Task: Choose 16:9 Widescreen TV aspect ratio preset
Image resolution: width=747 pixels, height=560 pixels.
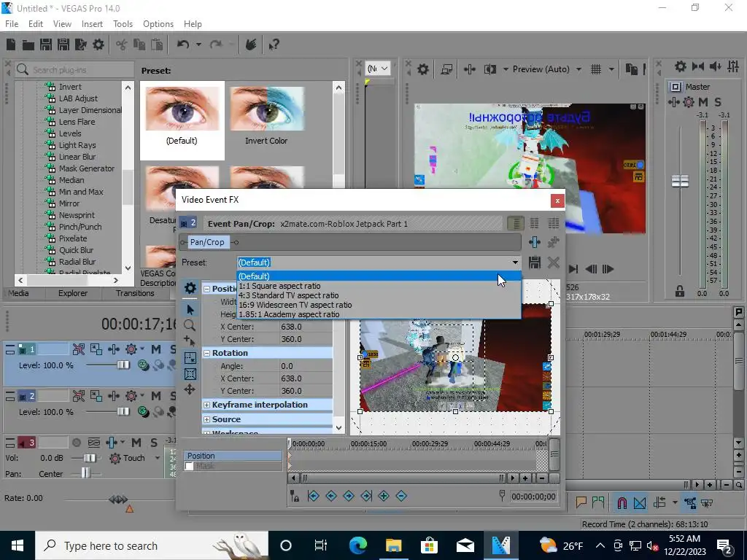Action: coord(379,305)
